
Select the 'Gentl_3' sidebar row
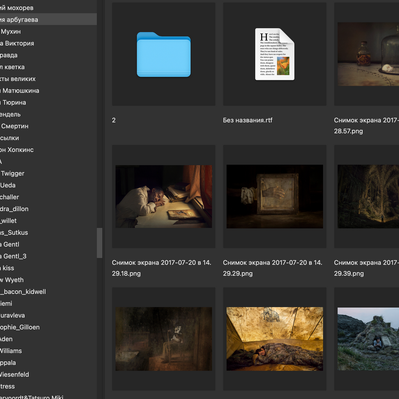click(48, 256)
